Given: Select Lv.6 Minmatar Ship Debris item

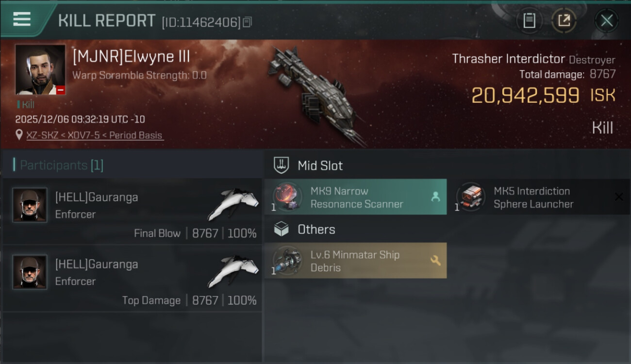Looking at the screenshot, I should click(x=355, y=261).
